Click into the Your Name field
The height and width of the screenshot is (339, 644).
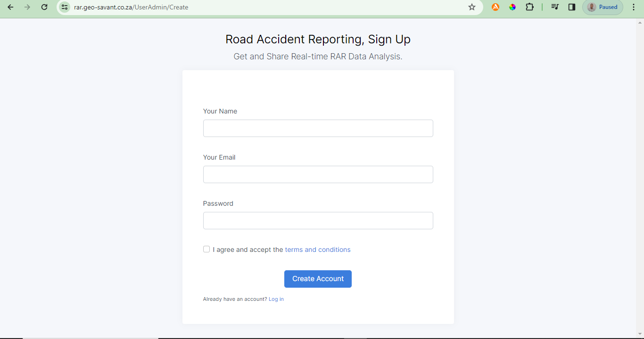[x=318, y=128]
